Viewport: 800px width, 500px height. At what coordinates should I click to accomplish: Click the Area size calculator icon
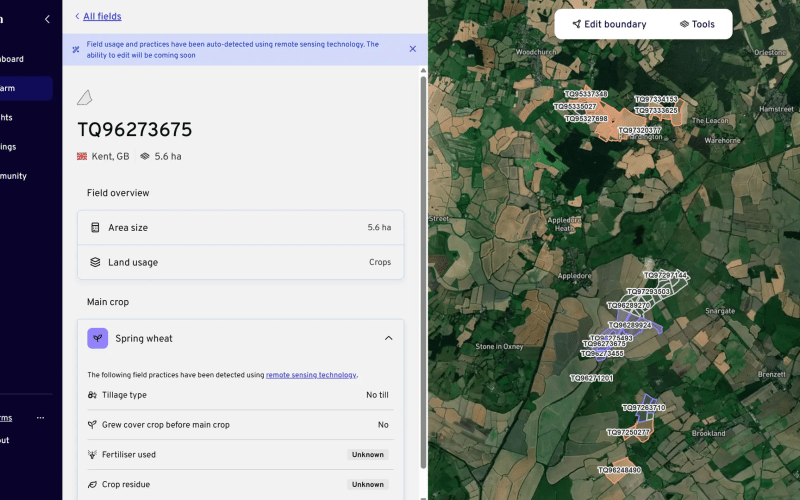[95, 228]
